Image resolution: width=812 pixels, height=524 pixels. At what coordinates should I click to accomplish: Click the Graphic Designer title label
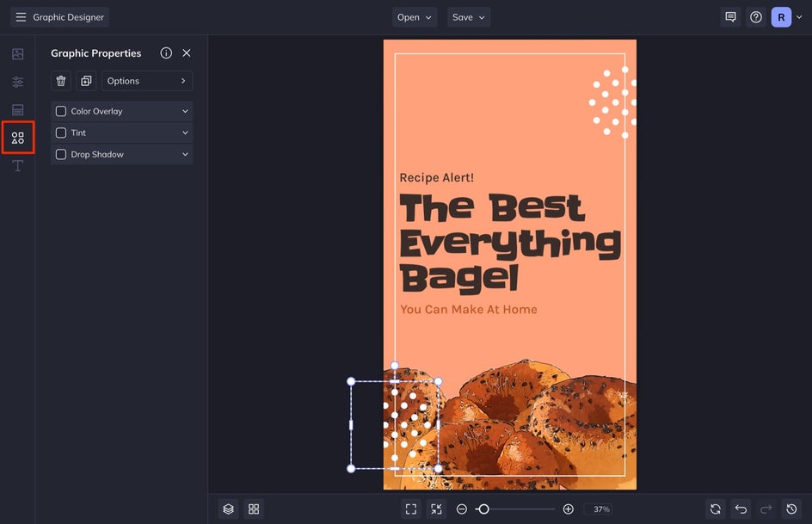point(68,17)
